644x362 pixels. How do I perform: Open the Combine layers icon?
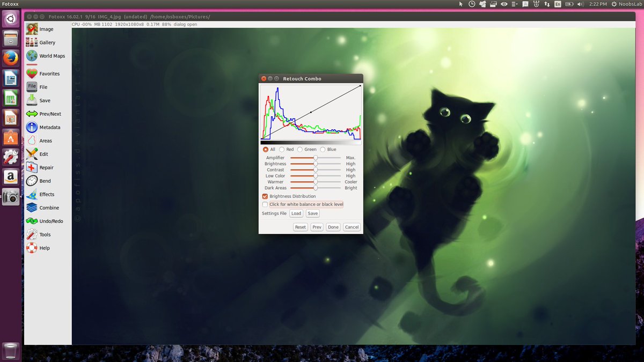32,208
